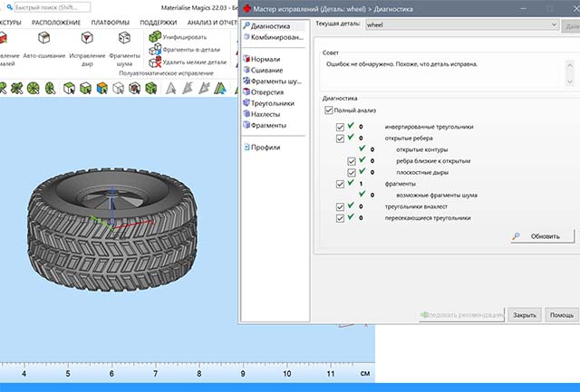Switch to the РАСПОЛОЖЕНИЕ ribbon tab
This screenshot has height=392, width=580.
coord(55,23)
